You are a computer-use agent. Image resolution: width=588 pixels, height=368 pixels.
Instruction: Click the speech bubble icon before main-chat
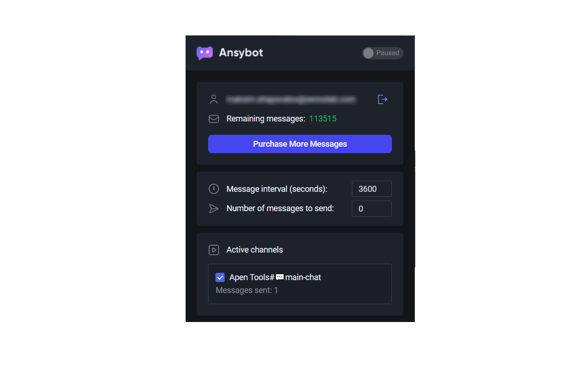click(x=280, y=277)
